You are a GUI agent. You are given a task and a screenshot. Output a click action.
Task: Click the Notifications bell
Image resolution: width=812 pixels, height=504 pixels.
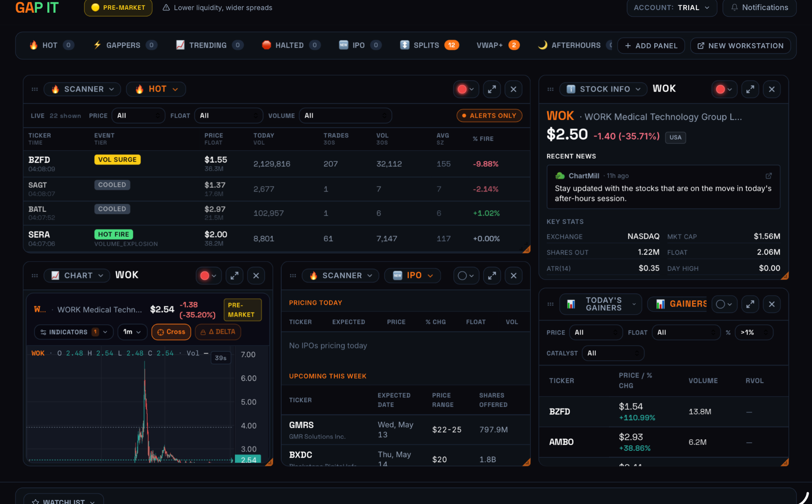(760, 8)
